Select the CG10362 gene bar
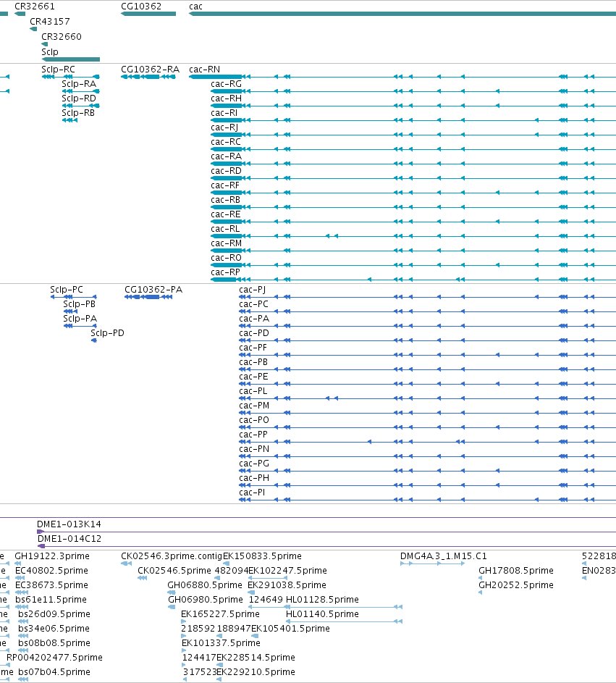The height and width of the screenshot is (683, 616). [x=148, y=14]
